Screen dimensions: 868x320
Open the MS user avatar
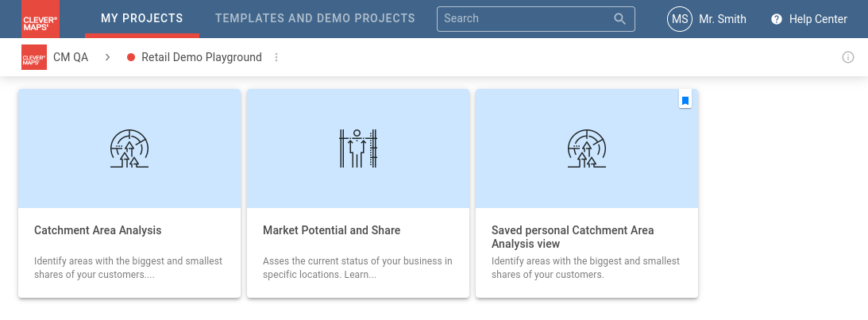click(x=680, y=19)
